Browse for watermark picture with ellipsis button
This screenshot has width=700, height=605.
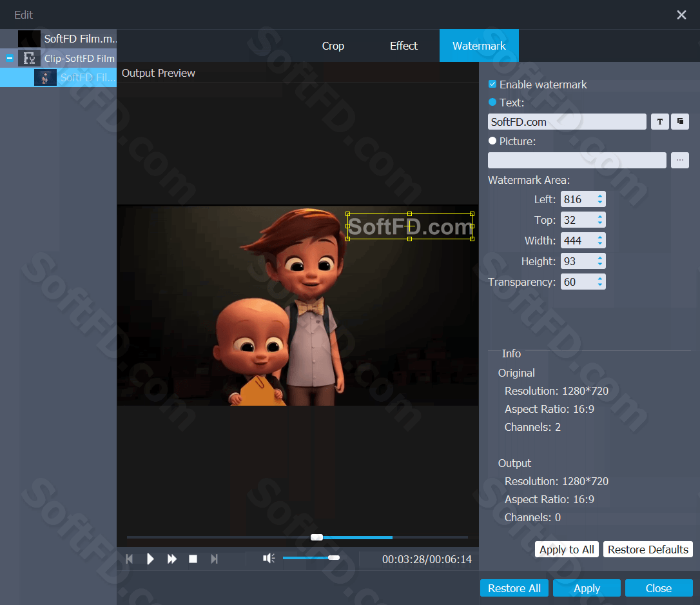679,160
